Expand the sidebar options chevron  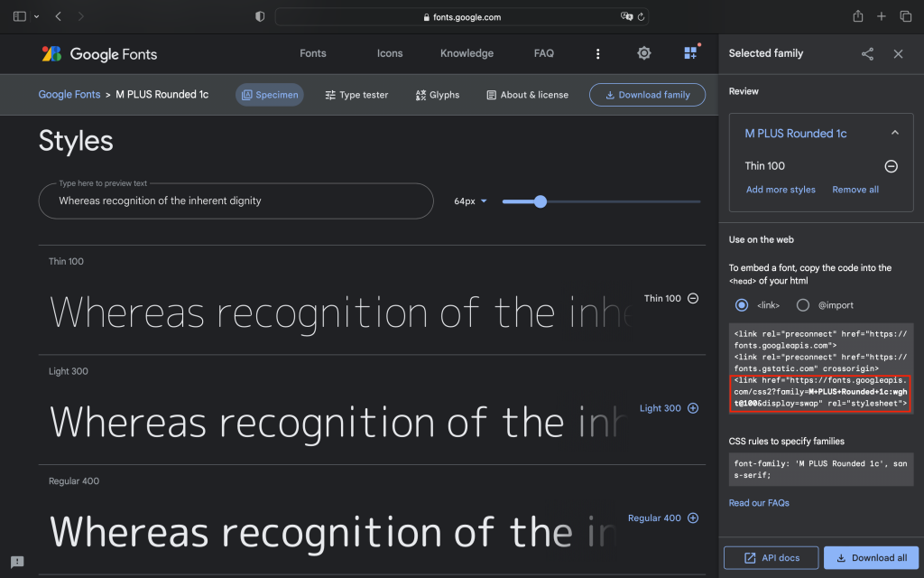(36, 16)
